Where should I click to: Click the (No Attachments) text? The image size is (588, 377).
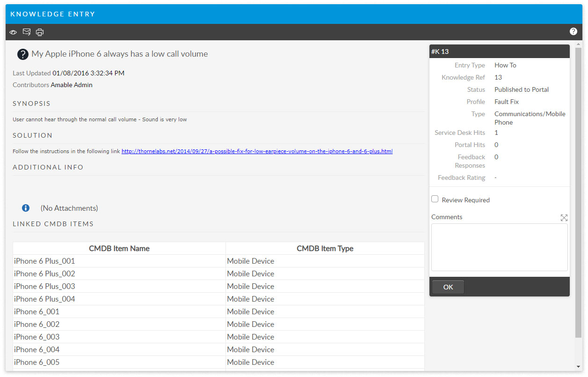(69, 208)
